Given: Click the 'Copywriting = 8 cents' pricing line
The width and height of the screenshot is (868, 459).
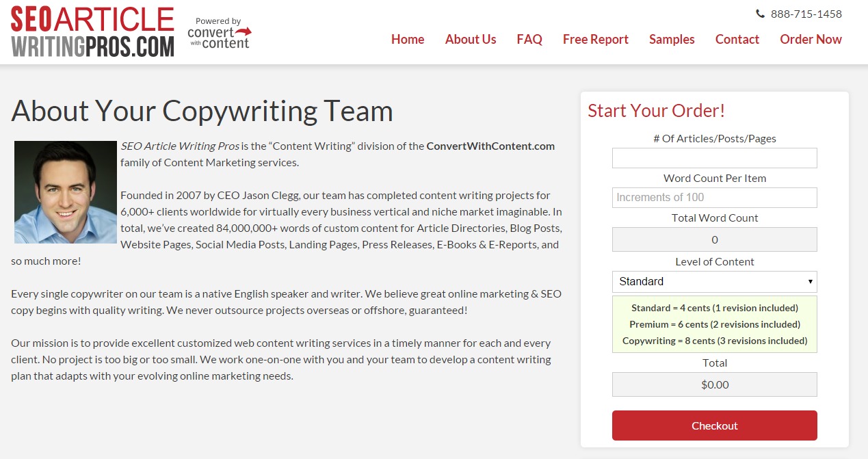Looking at the screenshot, I should click(x=714, y=341).
